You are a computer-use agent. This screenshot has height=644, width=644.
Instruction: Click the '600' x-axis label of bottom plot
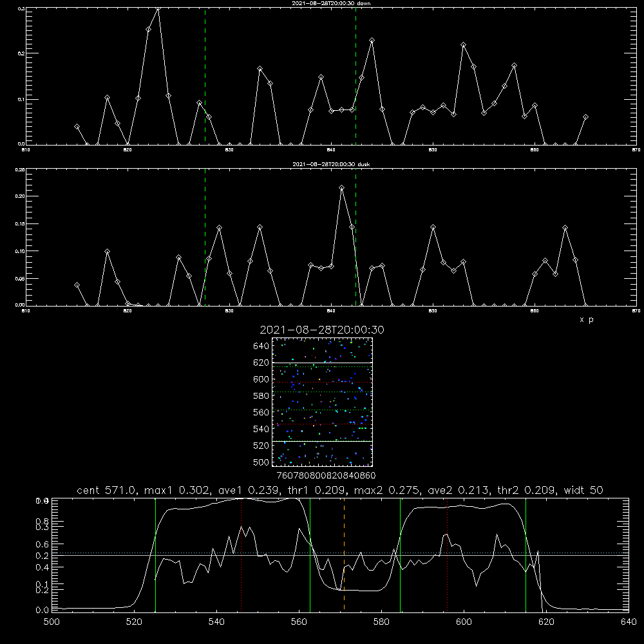pos(464,622)
